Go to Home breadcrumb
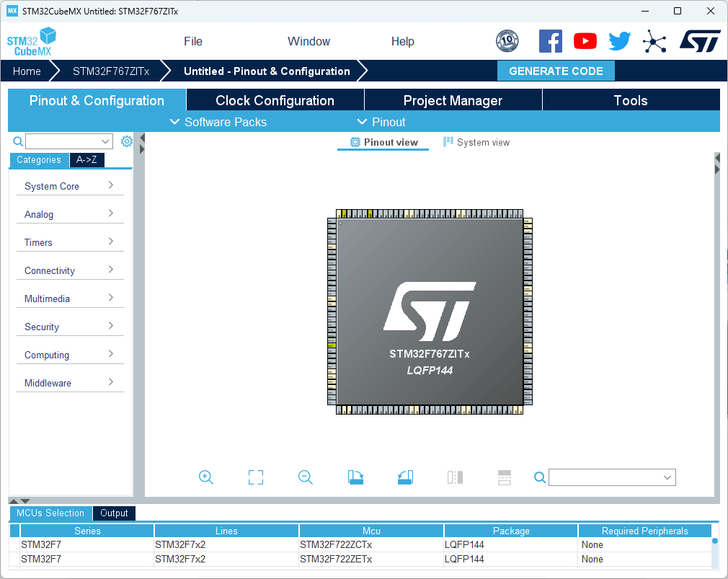 [27, 71]
